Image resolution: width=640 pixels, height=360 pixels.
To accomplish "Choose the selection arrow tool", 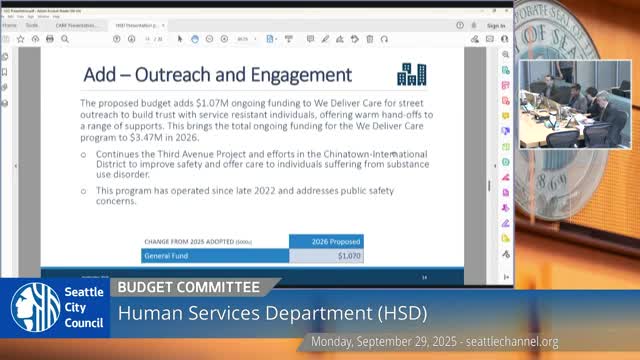I will (x=180, y=39).
